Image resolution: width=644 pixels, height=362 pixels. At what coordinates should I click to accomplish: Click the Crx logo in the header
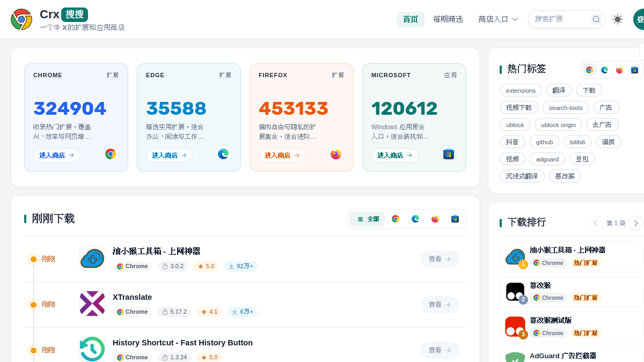click(x=21, y=19)
